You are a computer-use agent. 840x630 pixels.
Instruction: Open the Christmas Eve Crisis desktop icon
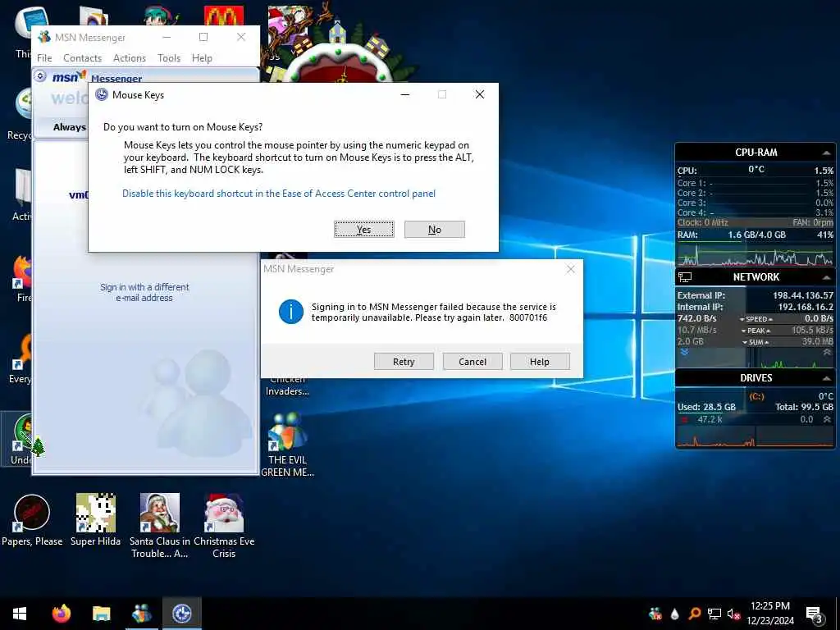[224, 526]
